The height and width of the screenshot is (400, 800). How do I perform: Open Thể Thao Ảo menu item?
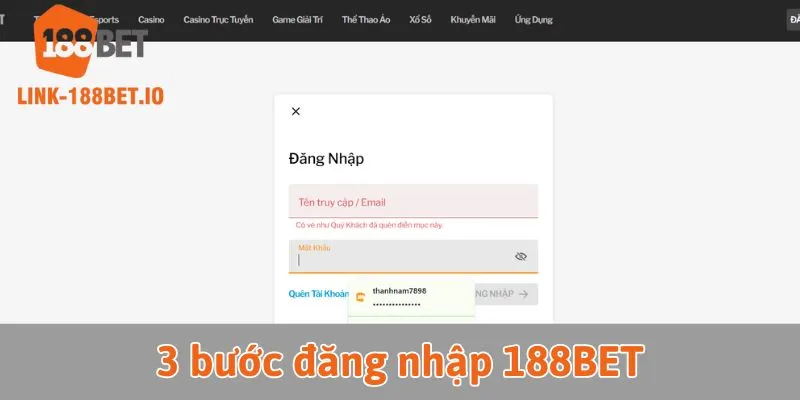coord(366,20)
